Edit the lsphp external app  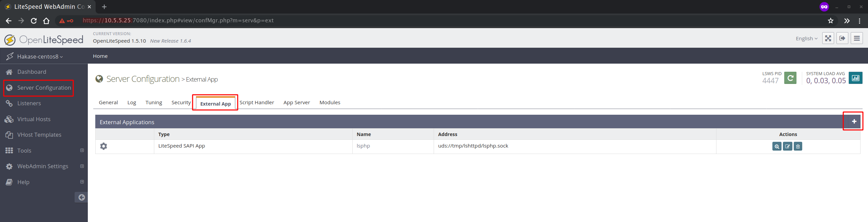point(787,146)
